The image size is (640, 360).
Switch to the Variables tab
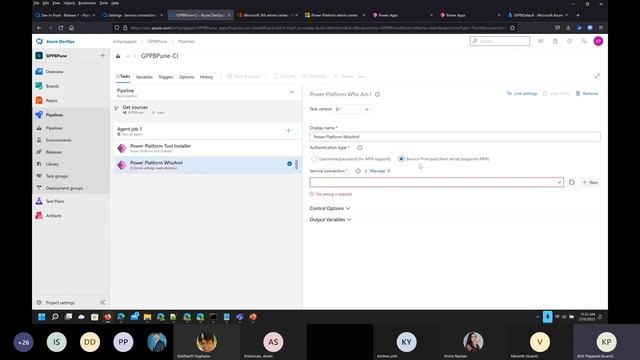144,77
